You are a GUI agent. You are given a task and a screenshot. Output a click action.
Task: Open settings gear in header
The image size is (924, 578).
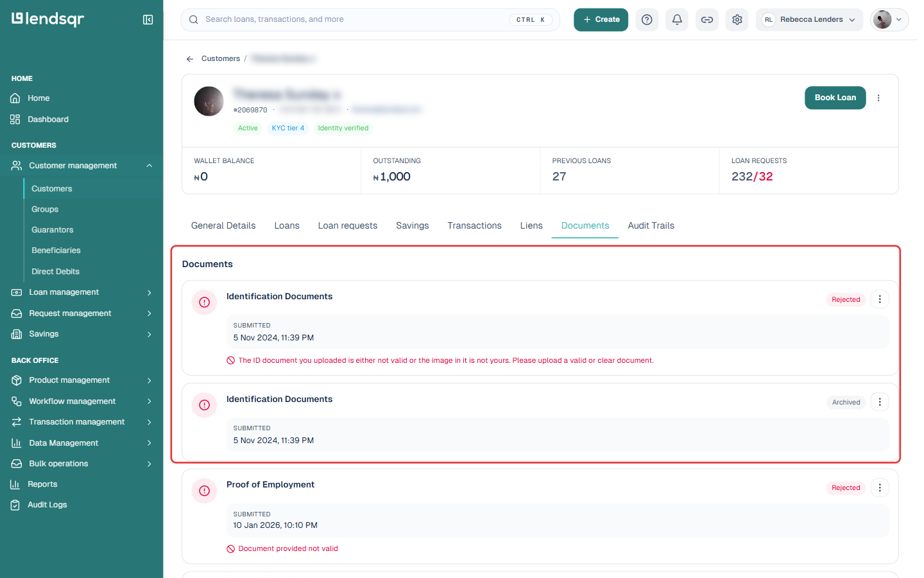coord(737,20)
